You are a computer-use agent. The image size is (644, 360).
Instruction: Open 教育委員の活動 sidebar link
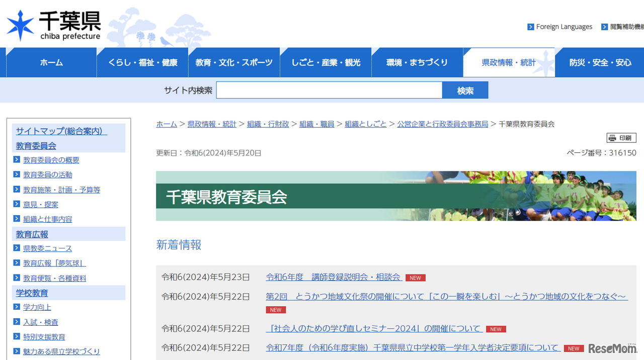48,174
